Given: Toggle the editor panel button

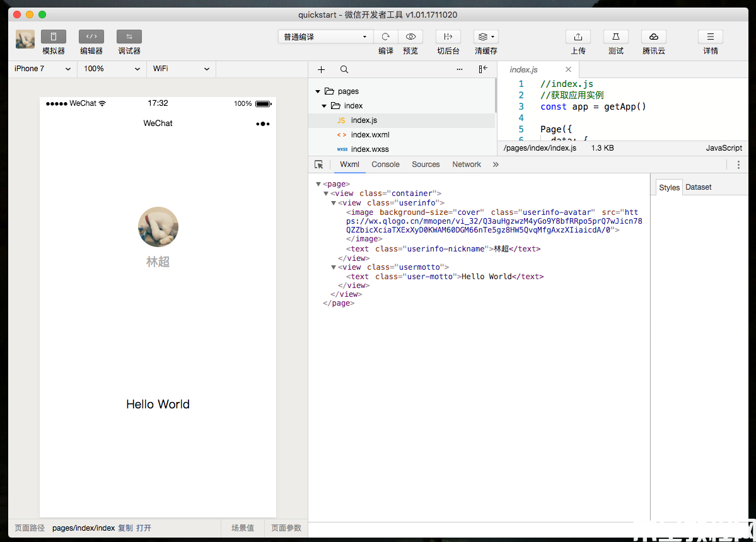Looking at the screenshot, I should (91, 37).
